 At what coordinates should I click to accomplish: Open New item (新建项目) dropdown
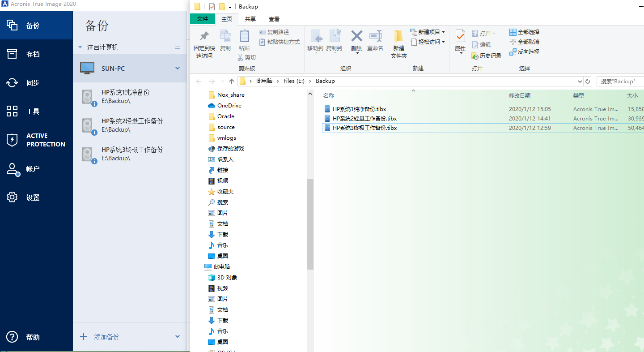[x=428, y=32]
